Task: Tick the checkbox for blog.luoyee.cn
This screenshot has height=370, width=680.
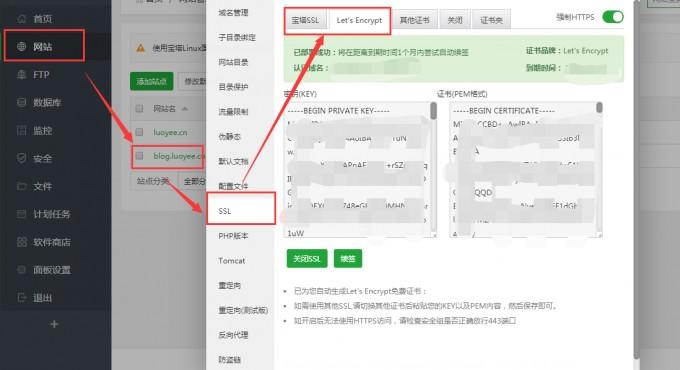Action: 139,156
